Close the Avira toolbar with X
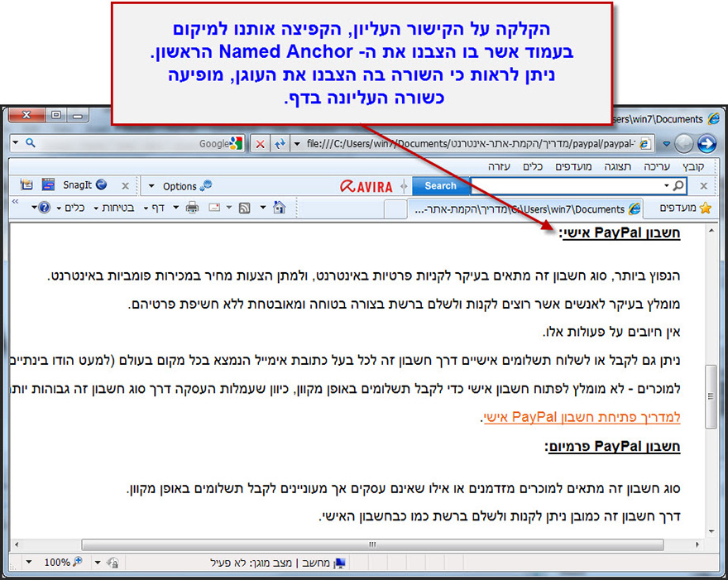Image resolution: width=728 pixels, height=580 pixels. [704, 185]
